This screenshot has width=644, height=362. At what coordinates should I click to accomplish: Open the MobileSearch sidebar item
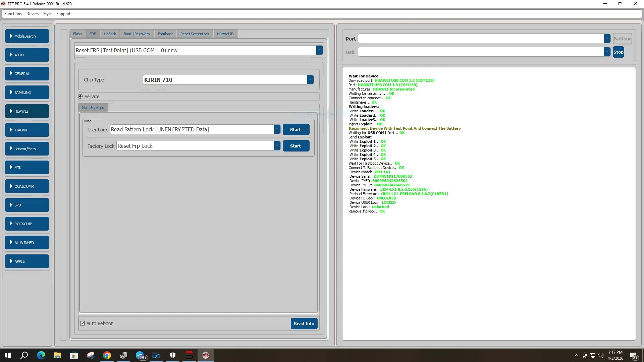(27, 36)
